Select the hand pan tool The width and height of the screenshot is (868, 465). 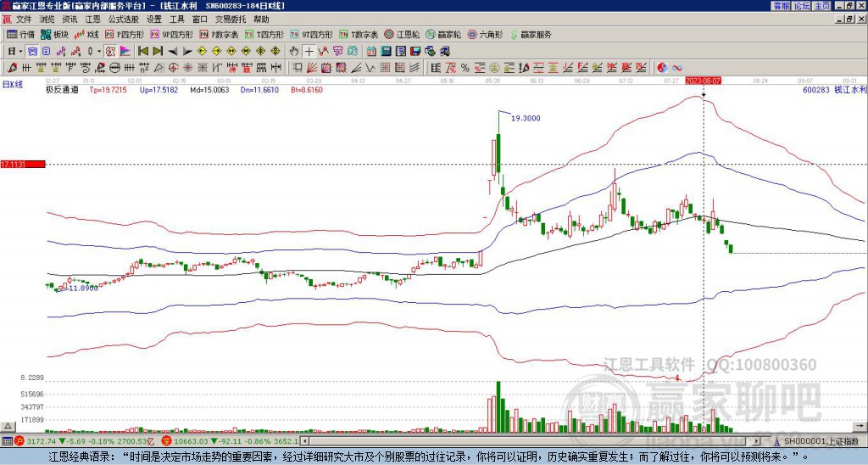[294, 52]
